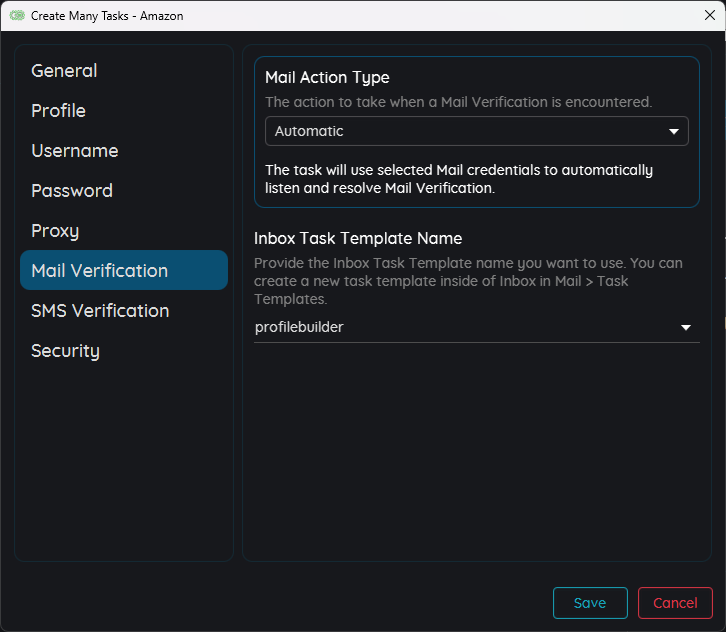This screenshot has height=632, width=726.
Task: Select the Password sidebar item
Action: coord(71,191)
